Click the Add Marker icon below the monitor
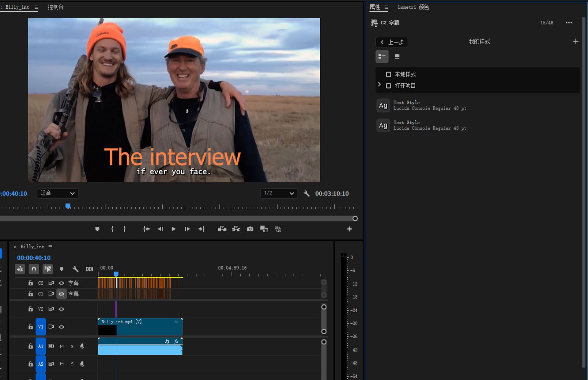The width and height of the screenshot is (588, 380). 97,229
